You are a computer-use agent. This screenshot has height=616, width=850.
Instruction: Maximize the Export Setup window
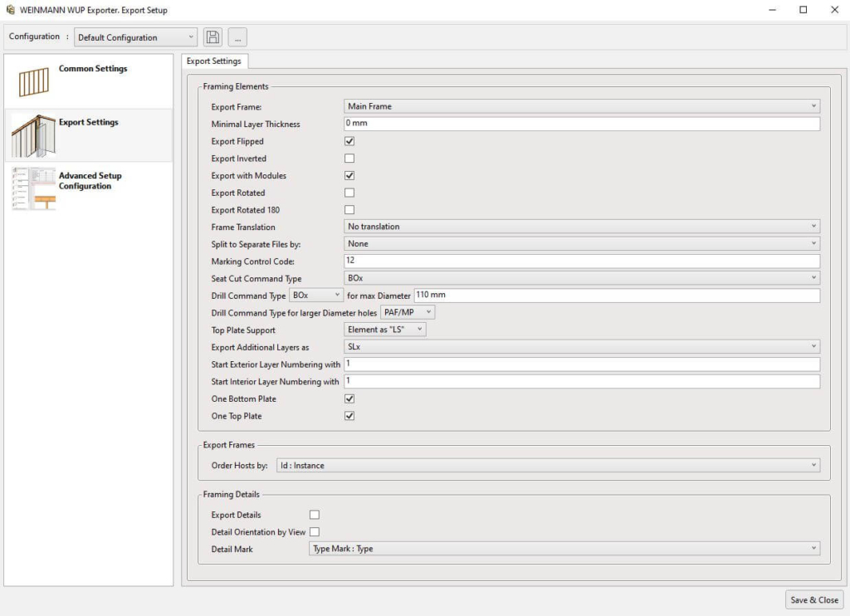point(804,10)
